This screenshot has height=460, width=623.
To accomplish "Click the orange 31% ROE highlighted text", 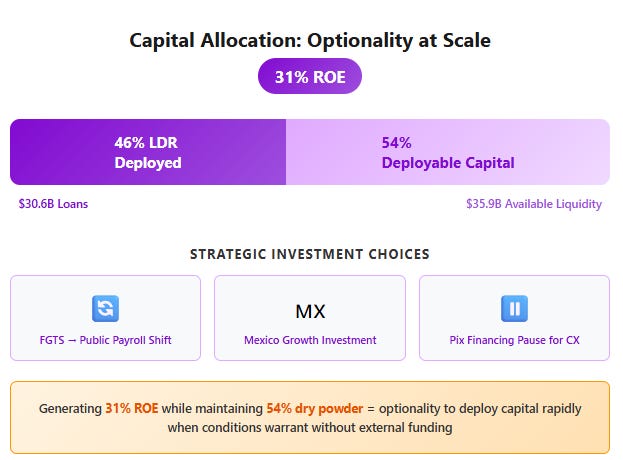I will point(132,408).
